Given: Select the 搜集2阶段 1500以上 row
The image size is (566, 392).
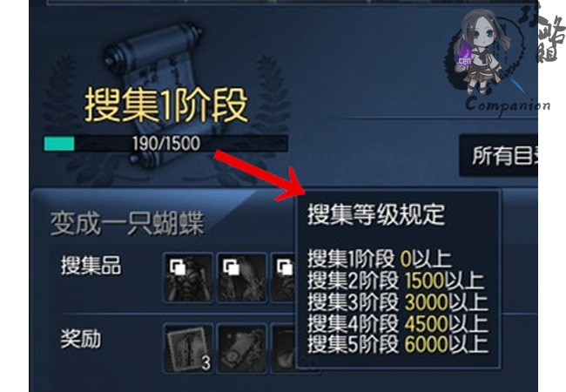Looking at the screenshot, I should pyautogui.click(x=395, y=280).
